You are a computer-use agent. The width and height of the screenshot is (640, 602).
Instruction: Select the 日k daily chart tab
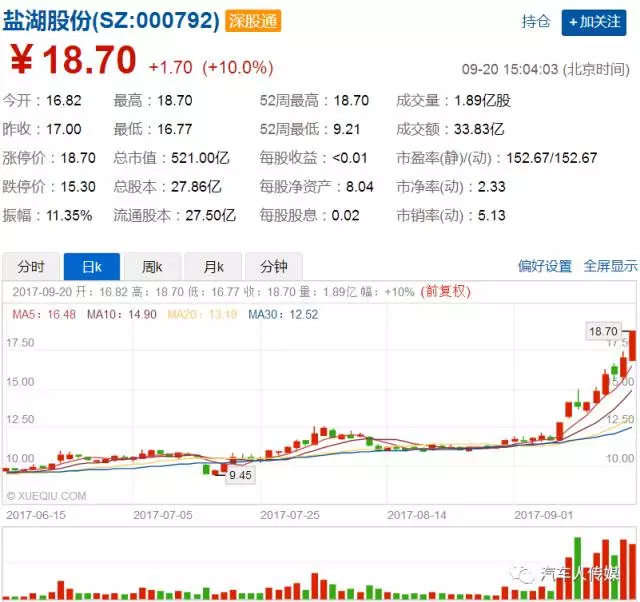tap(92, 267)
